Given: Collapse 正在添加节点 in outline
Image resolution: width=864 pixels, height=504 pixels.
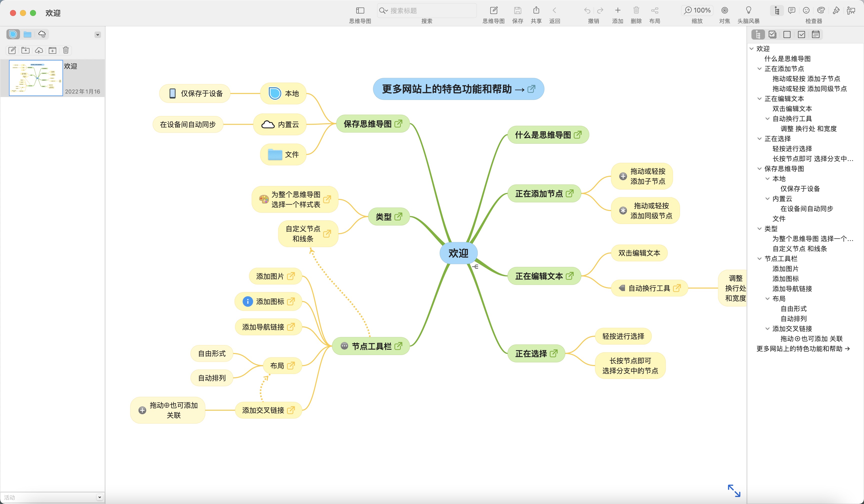Looking at the screenshot, I should pyautogui.click(x=759, y=68).
